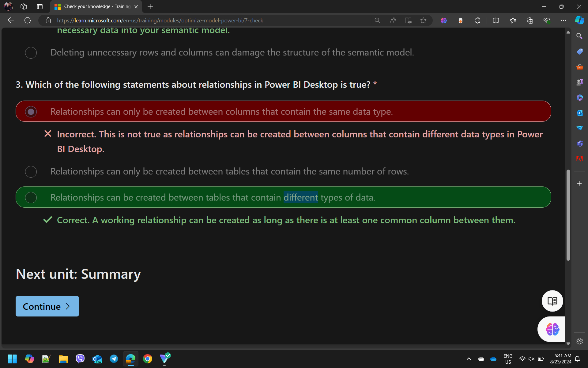This screenshot has width=588, height=368.
Task: Open floating brain assistant button
Action: click(x=552, y=329)
